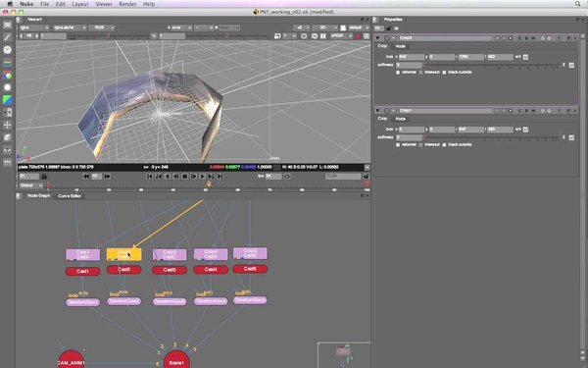Click the viewer refresh icon
The image size is (588, 368).
point(315,36)
